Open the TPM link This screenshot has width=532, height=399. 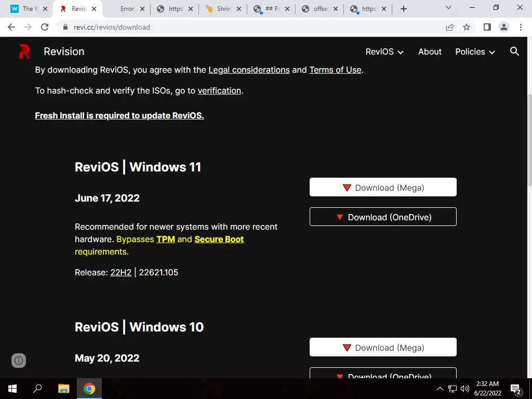point(166,239)
